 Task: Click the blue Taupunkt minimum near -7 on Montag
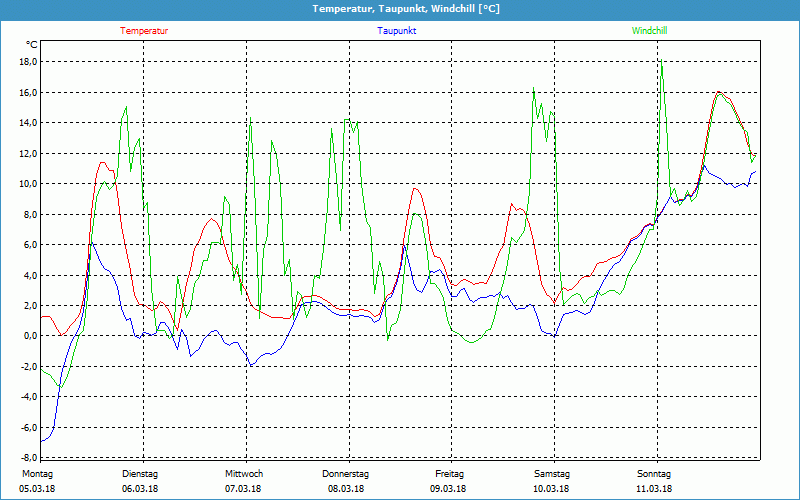pos(43,441)
